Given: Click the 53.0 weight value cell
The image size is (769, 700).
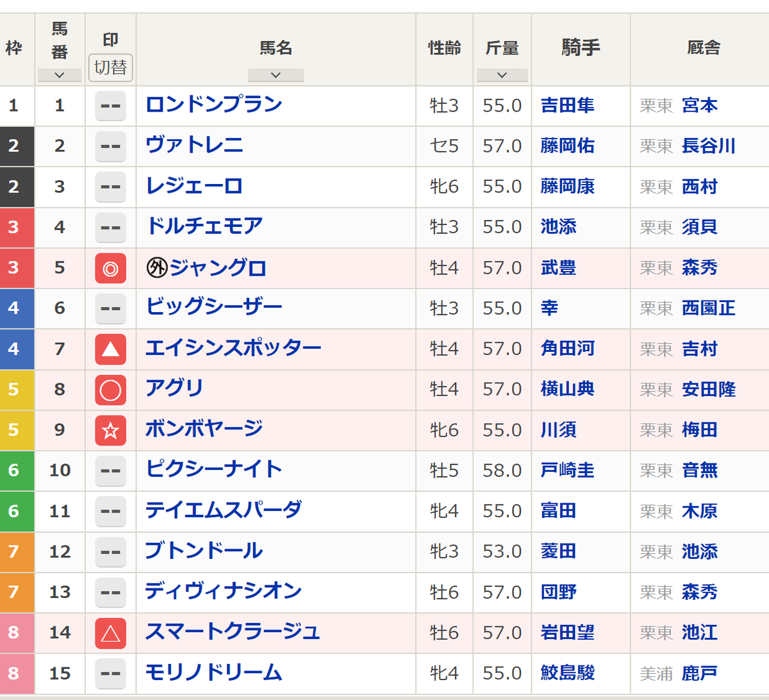Looking at the screenshot, I should [x=502, y=552].
